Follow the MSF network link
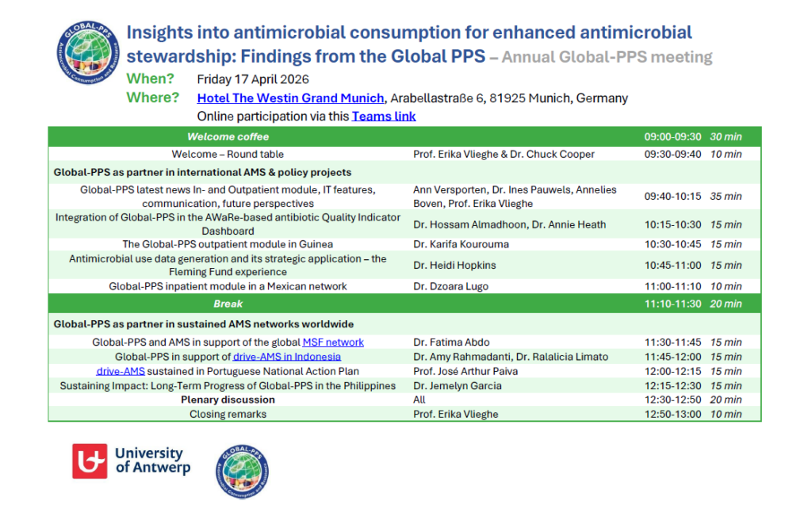Image resolution: width=812 pixels, height=528 pixels. (x=333, y=342)
